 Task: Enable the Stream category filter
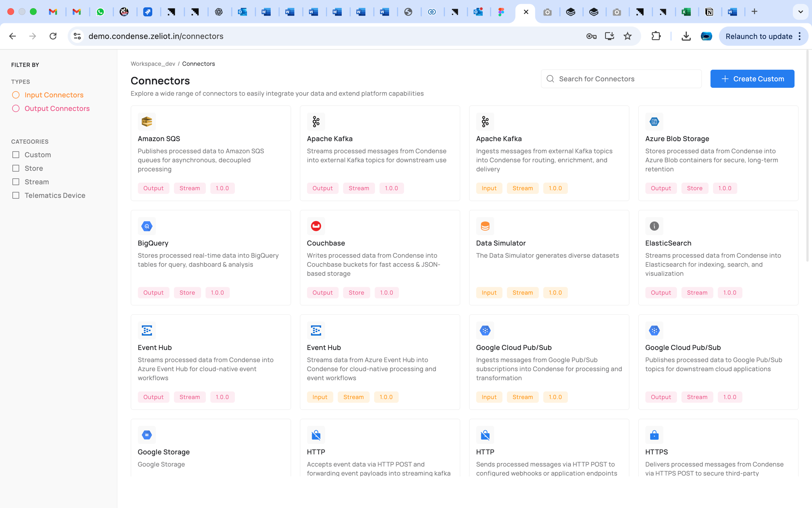(16, 182)
